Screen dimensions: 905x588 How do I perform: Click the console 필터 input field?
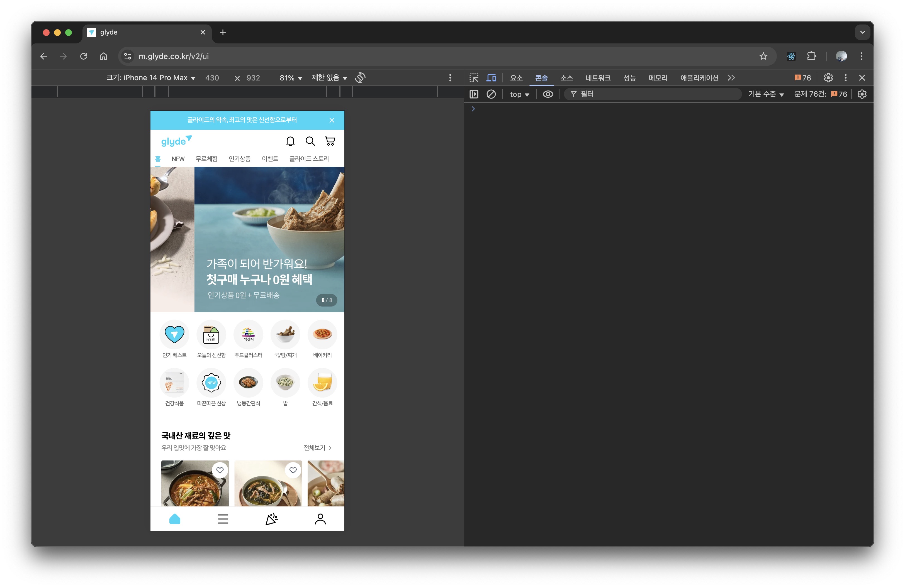[x=653, y=94]
